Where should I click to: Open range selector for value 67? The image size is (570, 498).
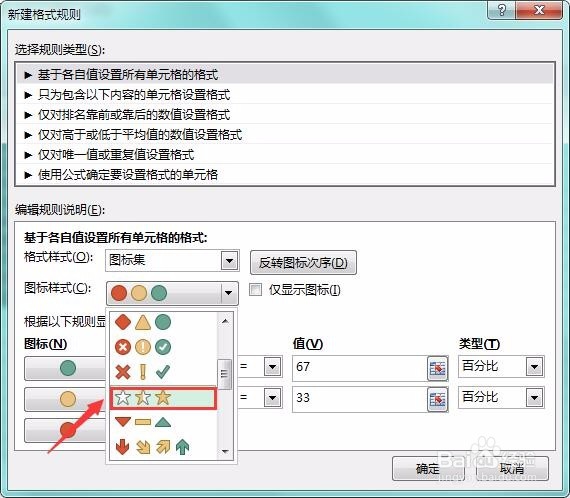pos(437,368)
